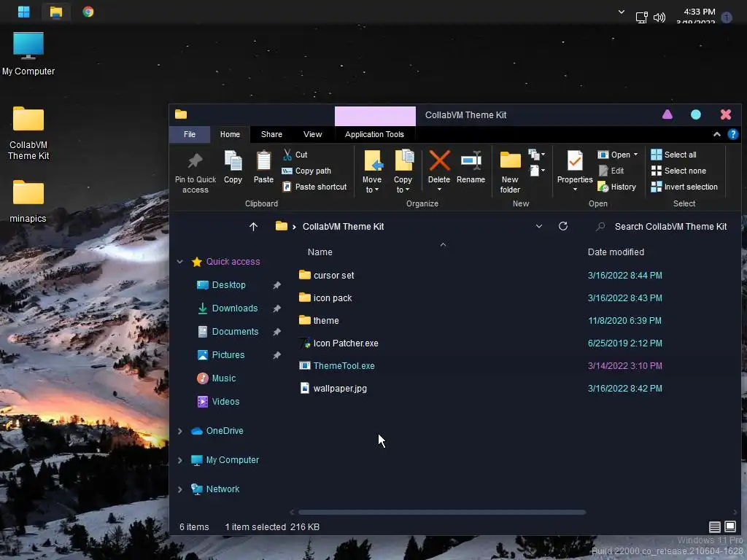Screen dimensions: 747x560
Task: Click Select all
Action: point(673,155)
